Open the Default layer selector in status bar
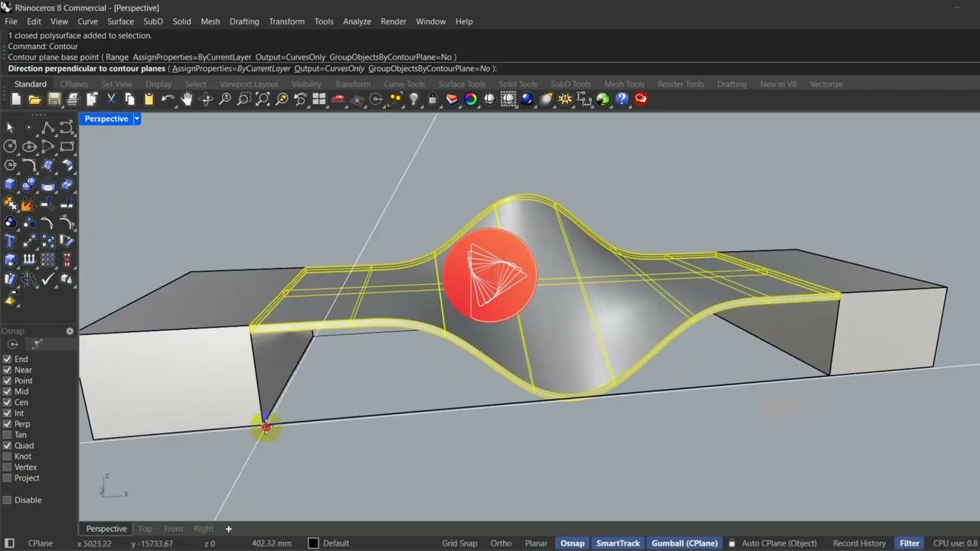The image size is (980, 551). click(x=336, y=543)
